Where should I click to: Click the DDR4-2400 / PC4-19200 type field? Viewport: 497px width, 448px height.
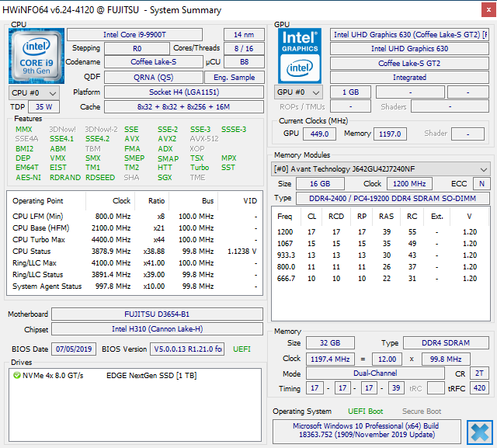pyautogui.click(x=393, y=199)
